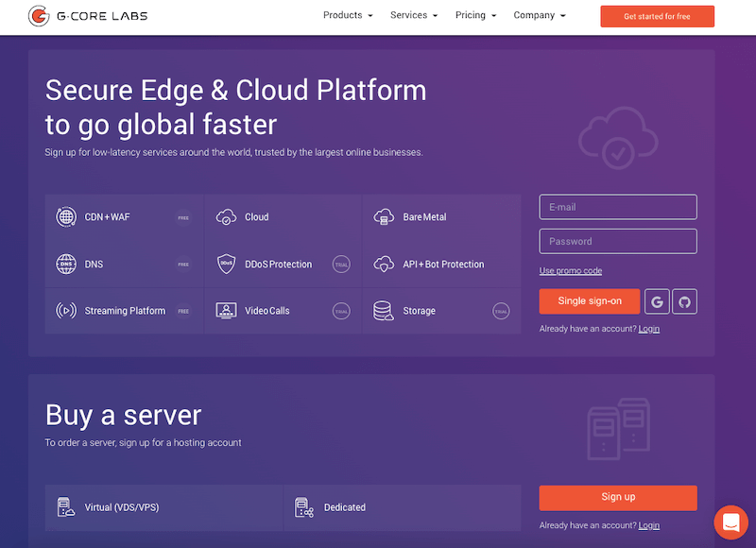The width and height of the screenshot is (756, 548).
Task: Click the TRIAL badge on Video Calls
Action: tap(341, 311)
